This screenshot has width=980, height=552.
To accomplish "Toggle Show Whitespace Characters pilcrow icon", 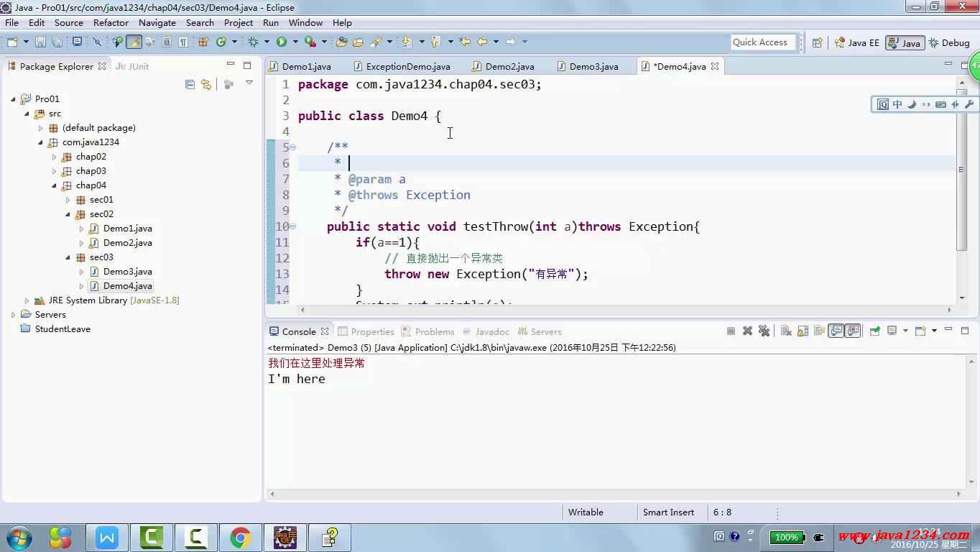I will (183, 42).
